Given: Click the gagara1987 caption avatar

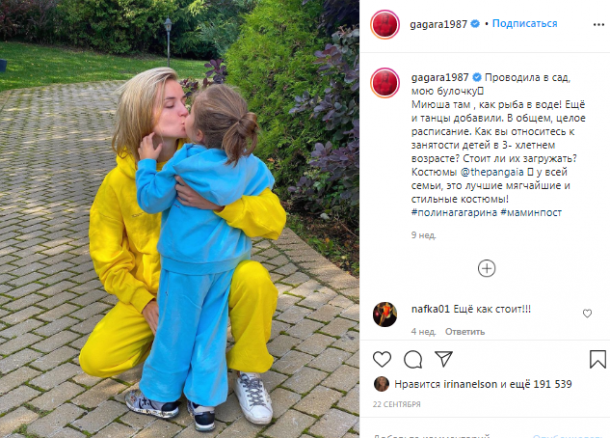Looking at the screenshot, I should point(384,83).
